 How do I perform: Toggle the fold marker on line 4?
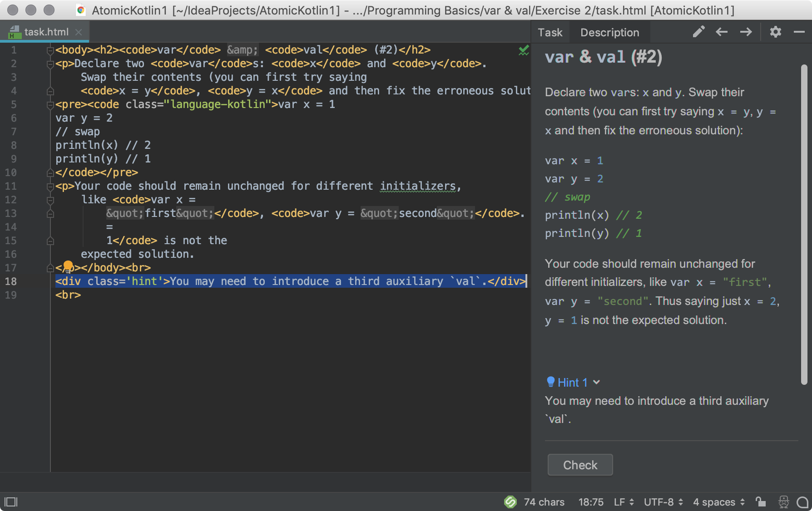click(50, 91)
